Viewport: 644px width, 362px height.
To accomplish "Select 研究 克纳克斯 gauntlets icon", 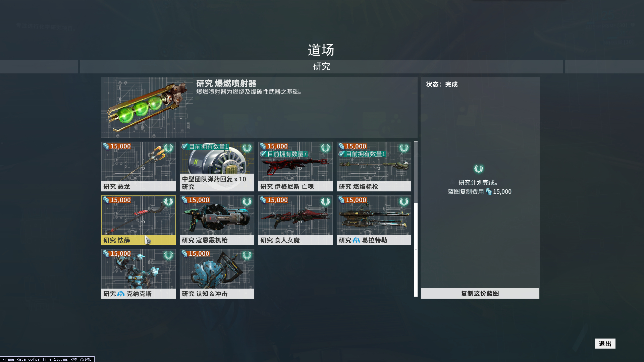I will [138, 274].
